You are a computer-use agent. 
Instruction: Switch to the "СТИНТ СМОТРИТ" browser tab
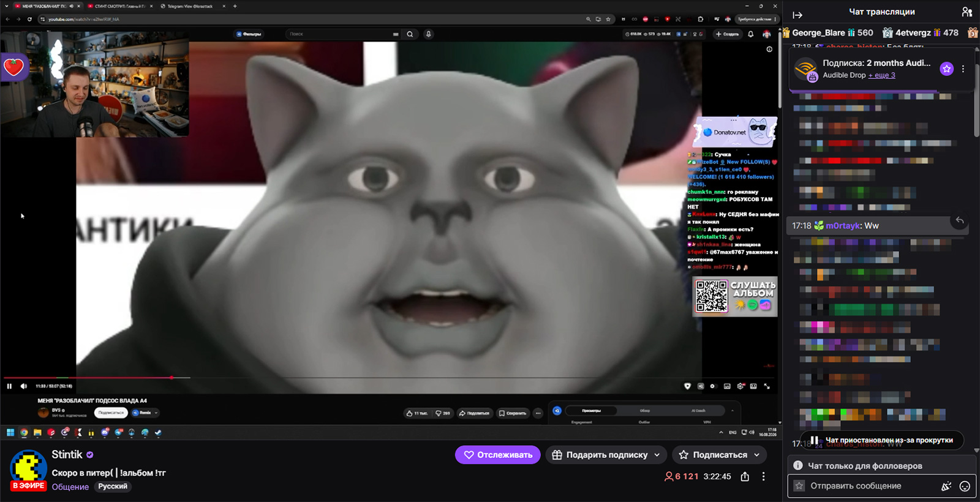pyautogui.click(x=119, y=6)
